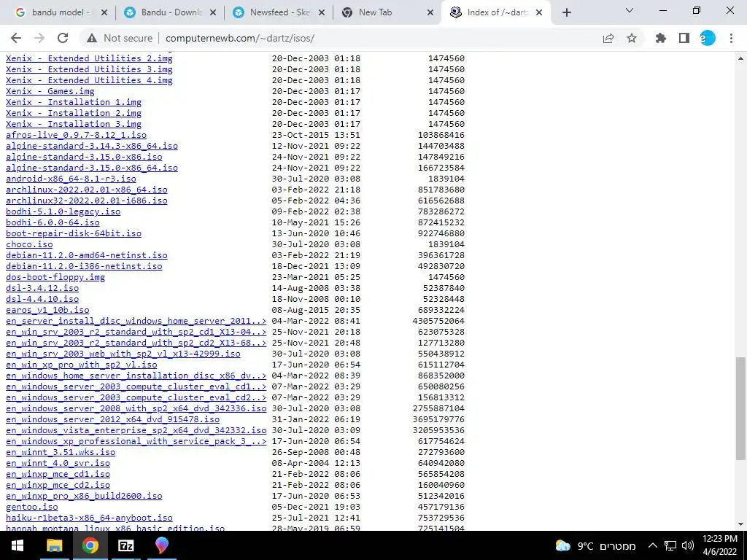
Task: Click en_winxp_pro_x86_build2600.iso link
Action: pyautogui.click(x=84, y=496)
